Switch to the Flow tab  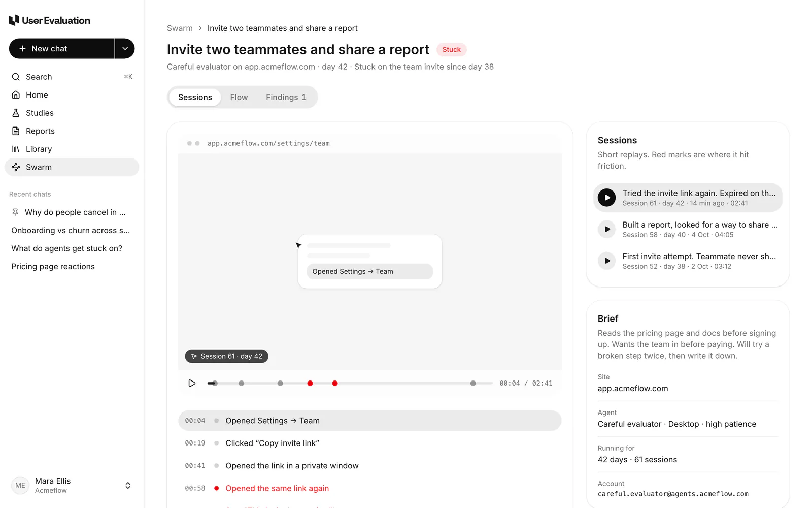239,97
